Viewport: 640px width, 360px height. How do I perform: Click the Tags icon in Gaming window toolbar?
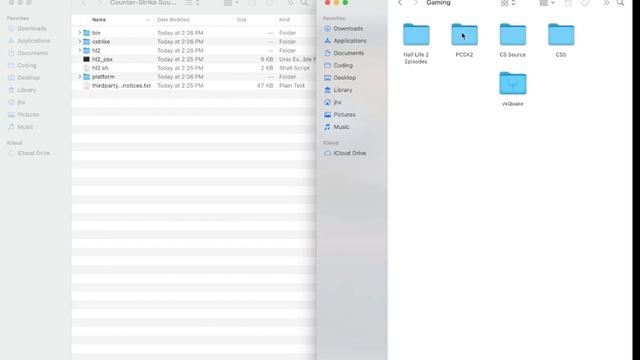click(586, 3)
